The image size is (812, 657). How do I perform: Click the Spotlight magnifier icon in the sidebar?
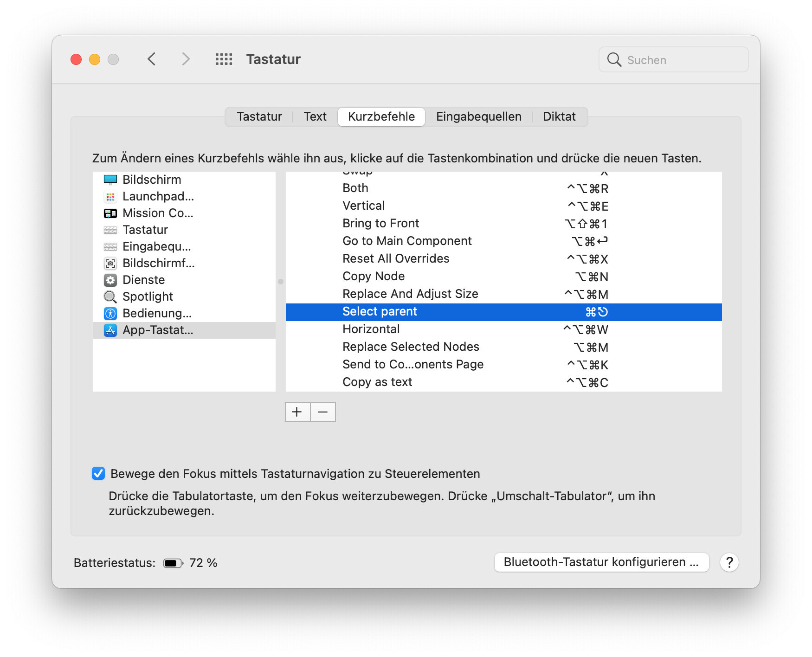(x=110, y=297)
